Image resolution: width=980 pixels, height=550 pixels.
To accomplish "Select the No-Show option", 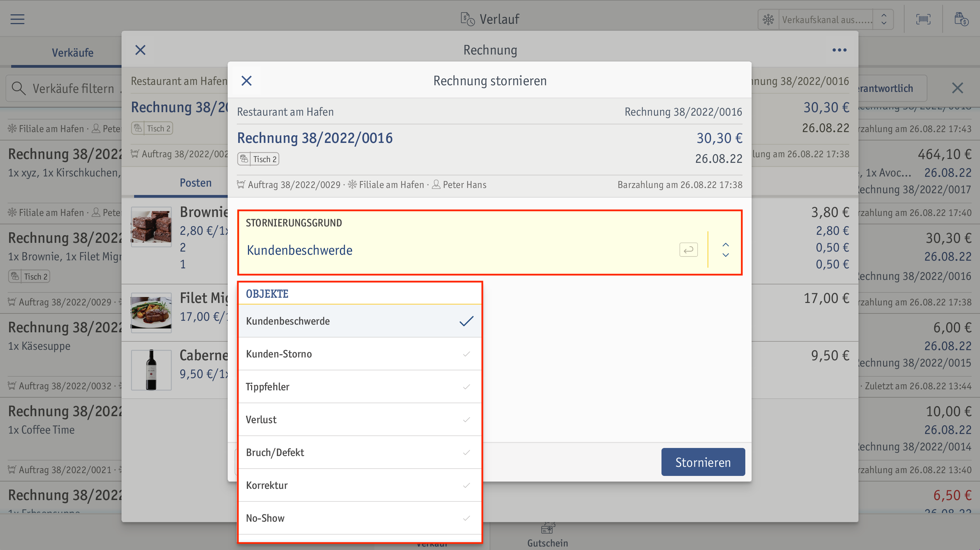I will pyautogui.click(x=359, y=518).
